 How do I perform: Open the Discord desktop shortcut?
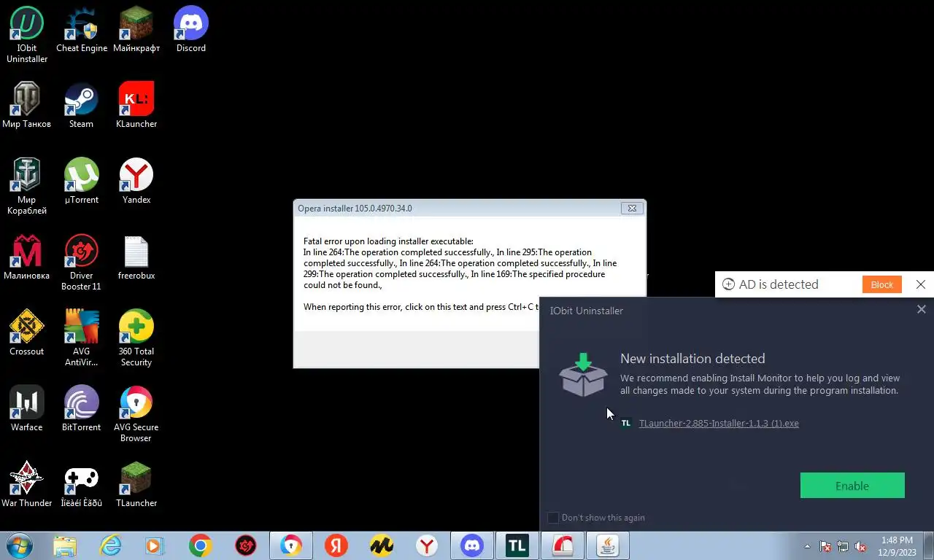pyautogui.click(x=191, y=29)
